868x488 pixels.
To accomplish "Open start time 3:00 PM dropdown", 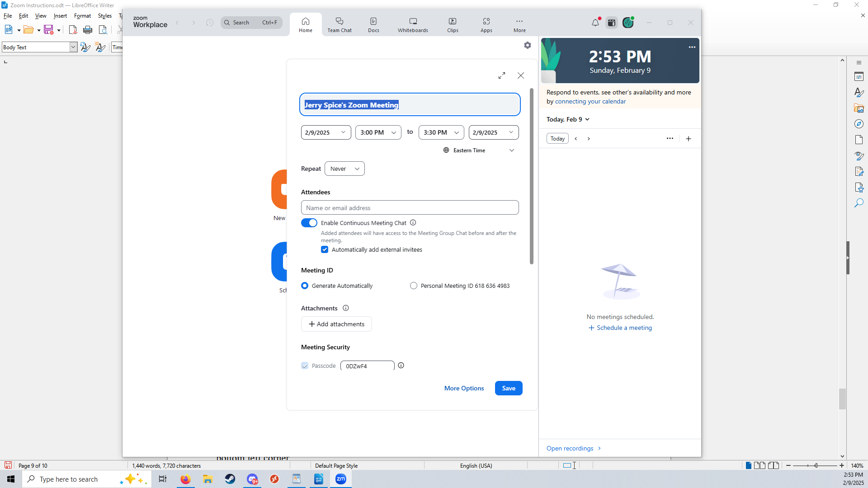I will [x=378, y=132].
